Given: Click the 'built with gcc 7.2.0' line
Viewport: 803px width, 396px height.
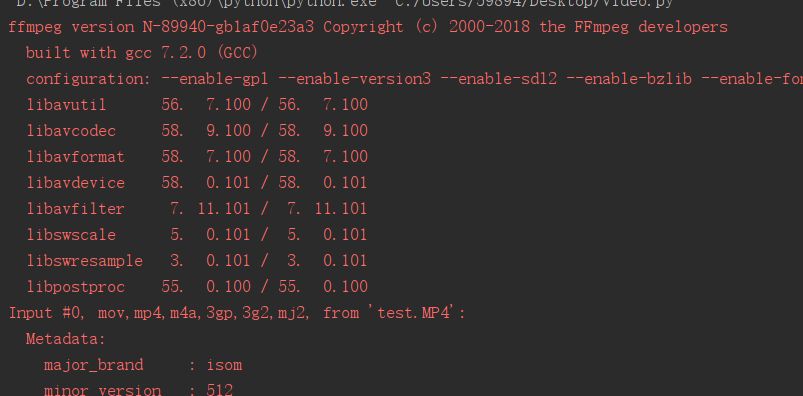Looking at the screenshot, I should click(x=142, y=53).
